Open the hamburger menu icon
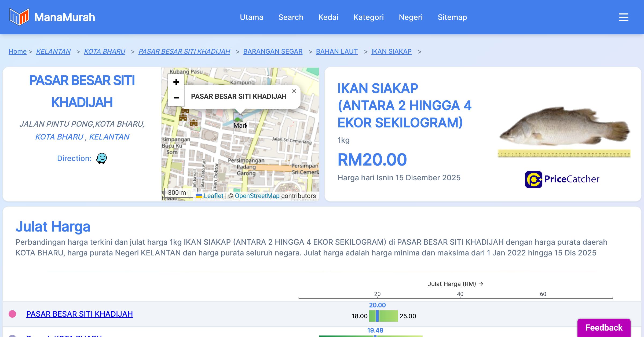644x337 pixels. point(623,17)
